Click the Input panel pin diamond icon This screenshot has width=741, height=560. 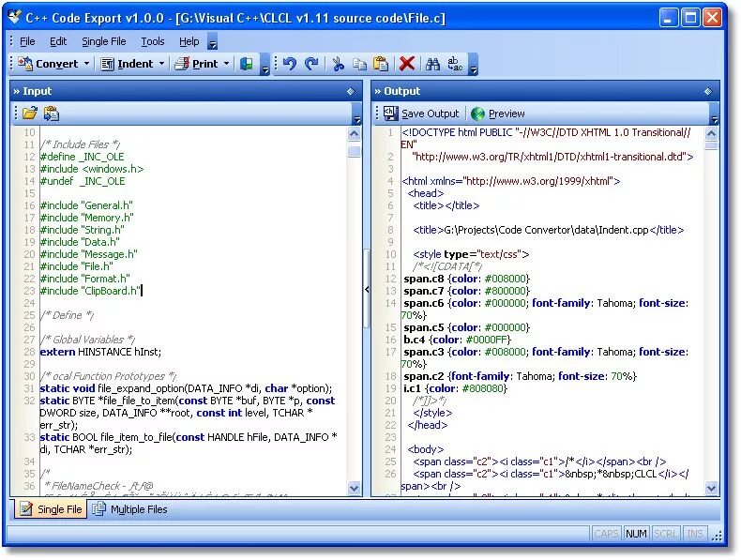point(351,91)
